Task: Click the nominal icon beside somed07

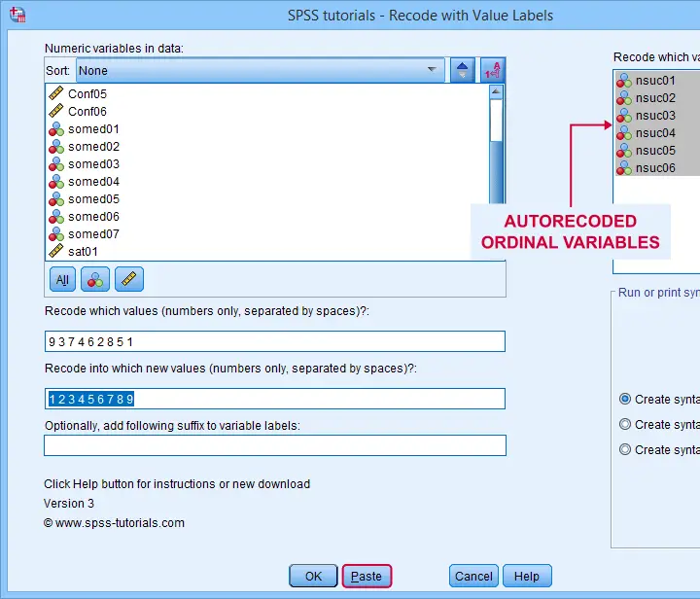Action: coord(56,234)
